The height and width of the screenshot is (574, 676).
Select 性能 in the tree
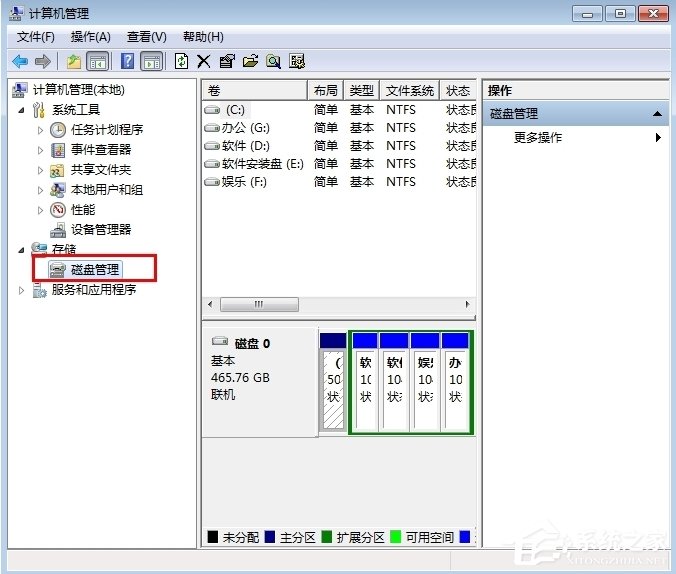pos(83,210)
